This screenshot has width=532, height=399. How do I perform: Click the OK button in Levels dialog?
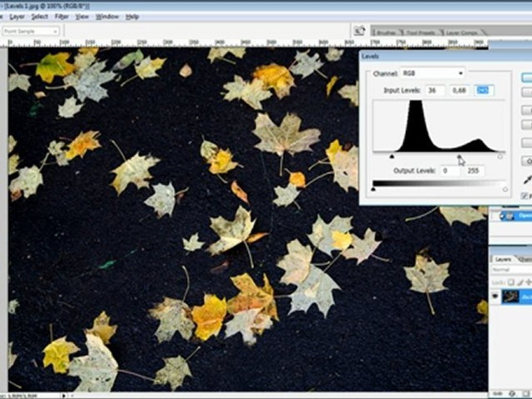pyautogui.click(x=527, y=78)
